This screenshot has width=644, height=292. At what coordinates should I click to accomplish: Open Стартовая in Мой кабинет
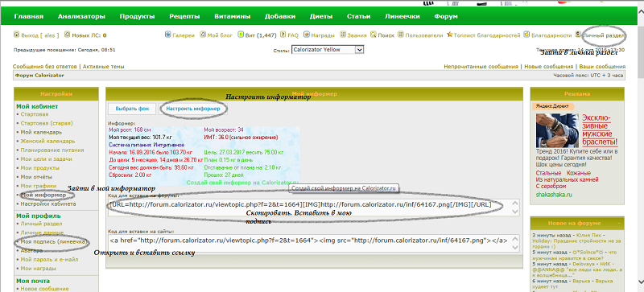coord(35,114)
